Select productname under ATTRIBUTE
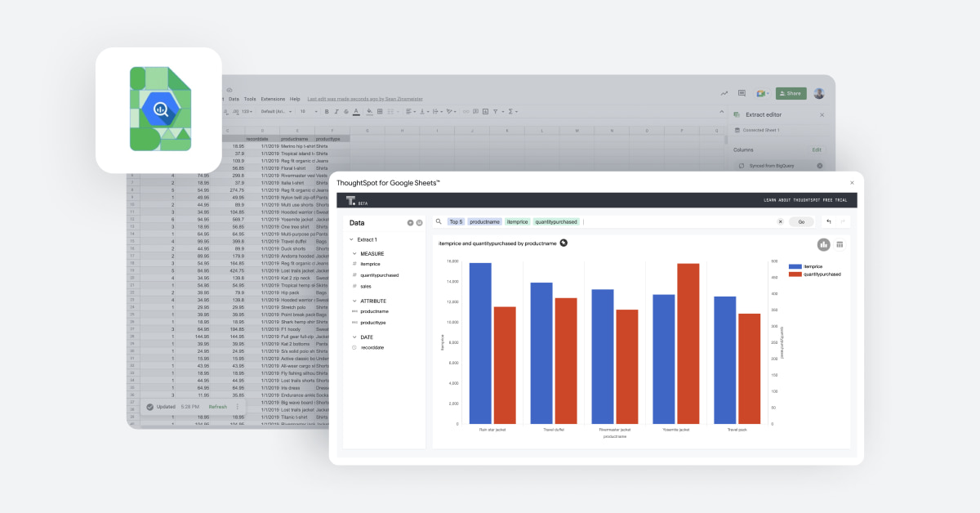The image size is (980, 513). [374, 311]
